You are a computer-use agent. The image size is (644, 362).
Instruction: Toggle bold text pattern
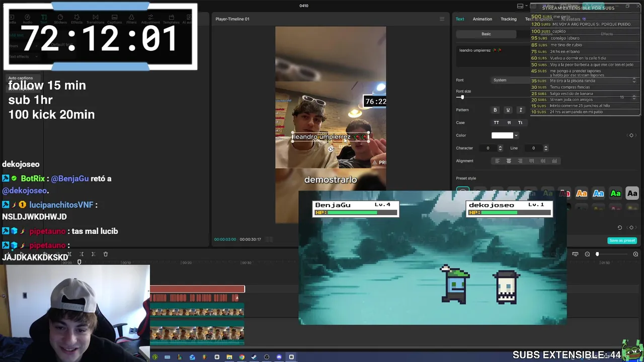[x=495, y=110]
